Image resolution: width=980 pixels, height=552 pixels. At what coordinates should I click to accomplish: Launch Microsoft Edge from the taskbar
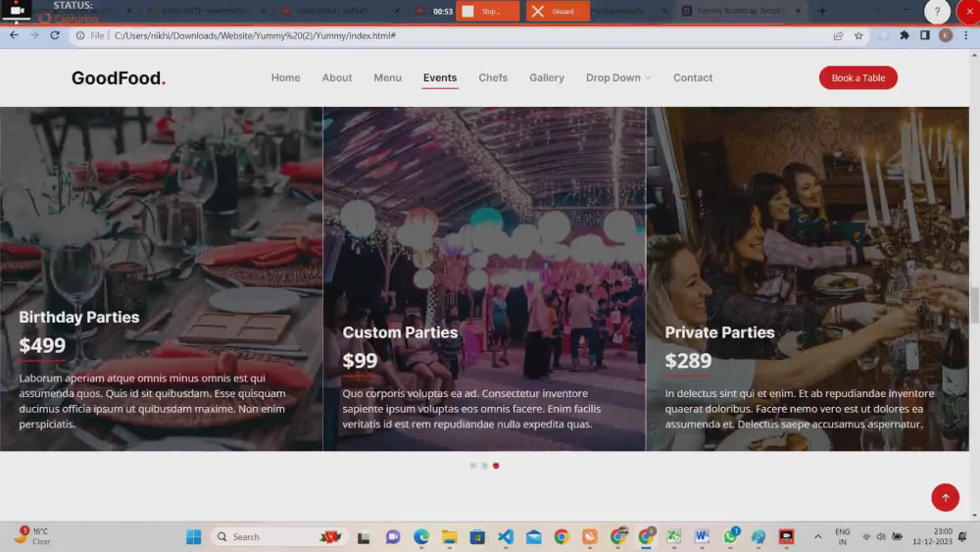421,536
